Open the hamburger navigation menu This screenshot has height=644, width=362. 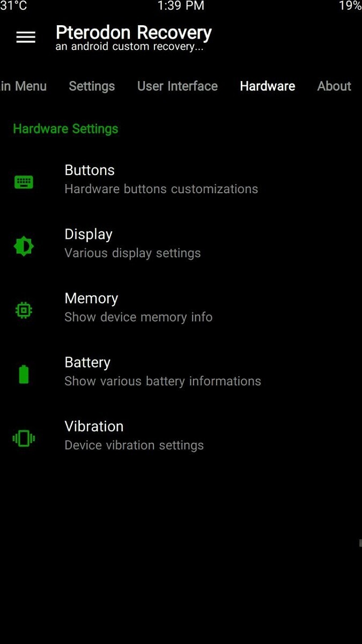(26, 37)
